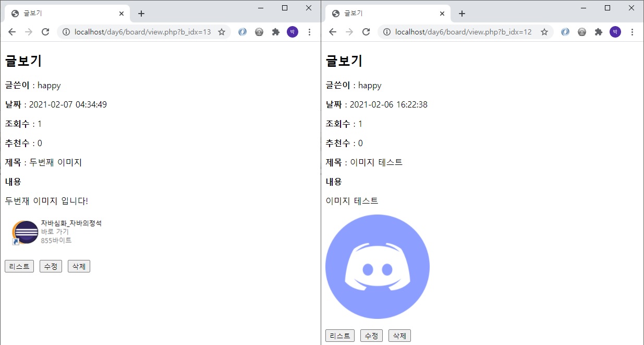Click 리스트 button in left window
Screen dimensions: 644x345
[x=19, y=266]
